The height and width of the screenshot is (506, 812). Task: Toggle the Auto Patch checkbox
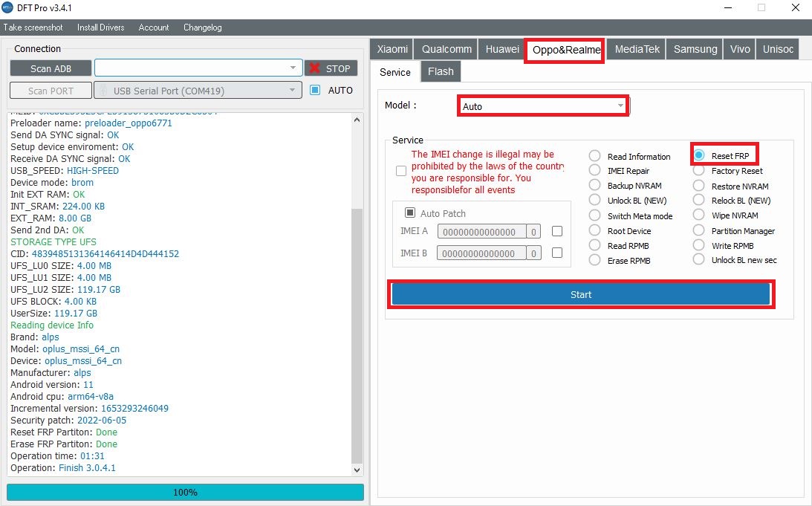click(x=409, y=213)
